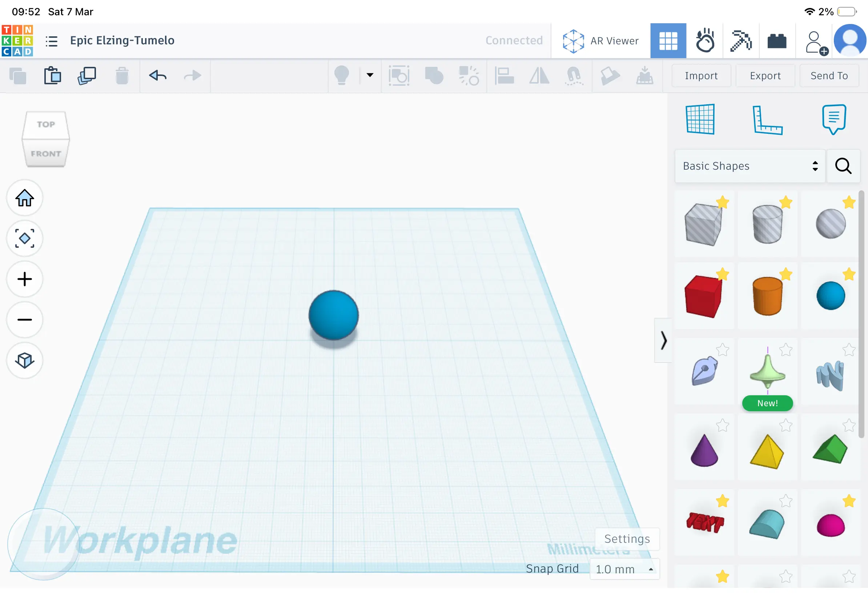Open the user profile avatar
The height and width of the screenshot is (606, 868).
click(x=850, y=41)
